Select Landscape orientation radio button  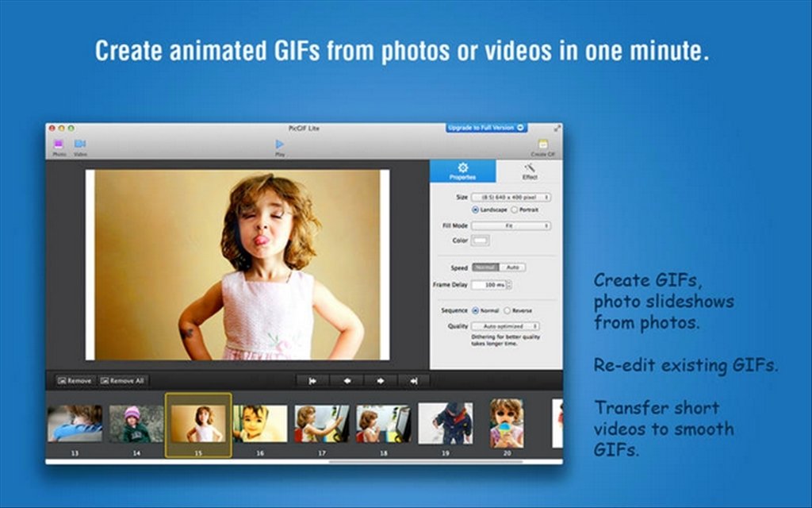click(x=475, y=210)
